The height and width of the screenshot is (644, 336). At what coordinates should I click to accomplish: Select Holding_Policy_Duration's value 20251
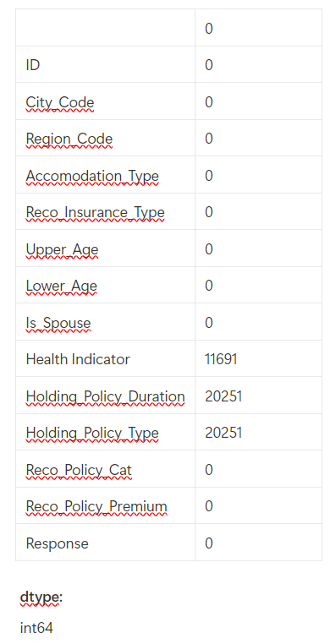223,396
